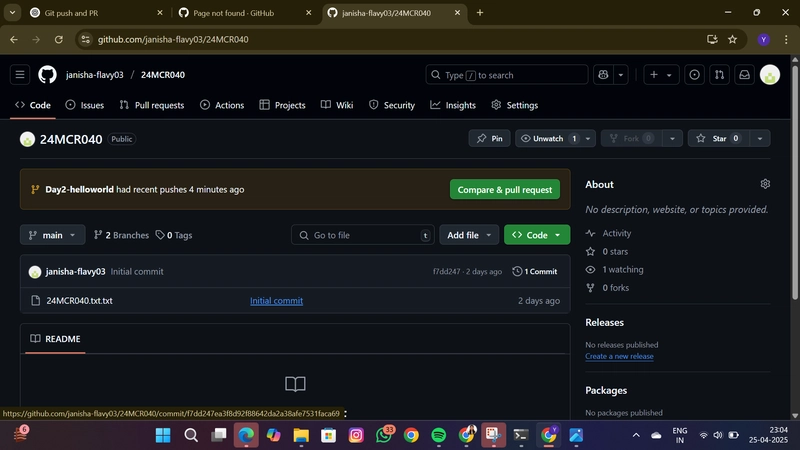Viewport: 800px width, 450px height.
Task: Focus the Type / to search box
Action: 507,75
